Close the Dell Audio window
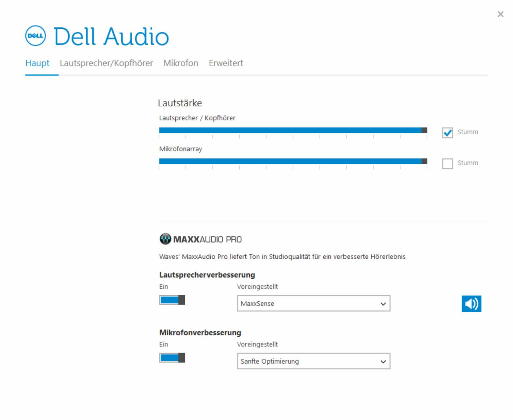Viewport: 513px width, 420px height. click(500, 14)
